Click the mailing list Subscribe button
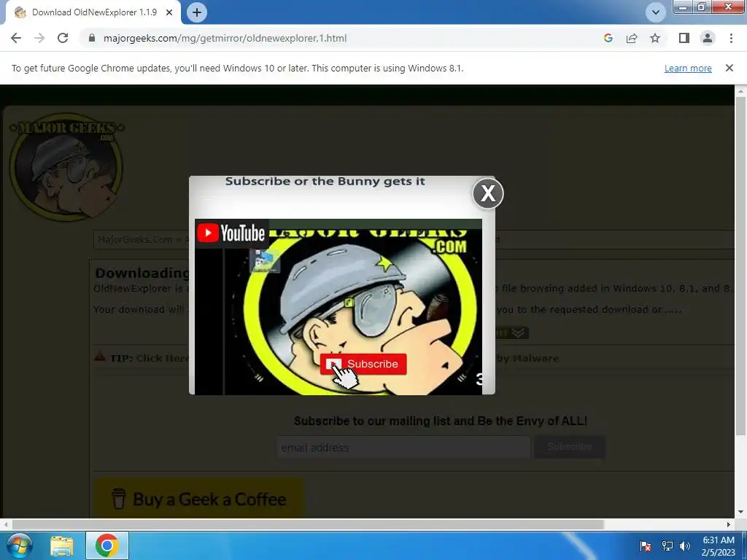 click(570, 447)
